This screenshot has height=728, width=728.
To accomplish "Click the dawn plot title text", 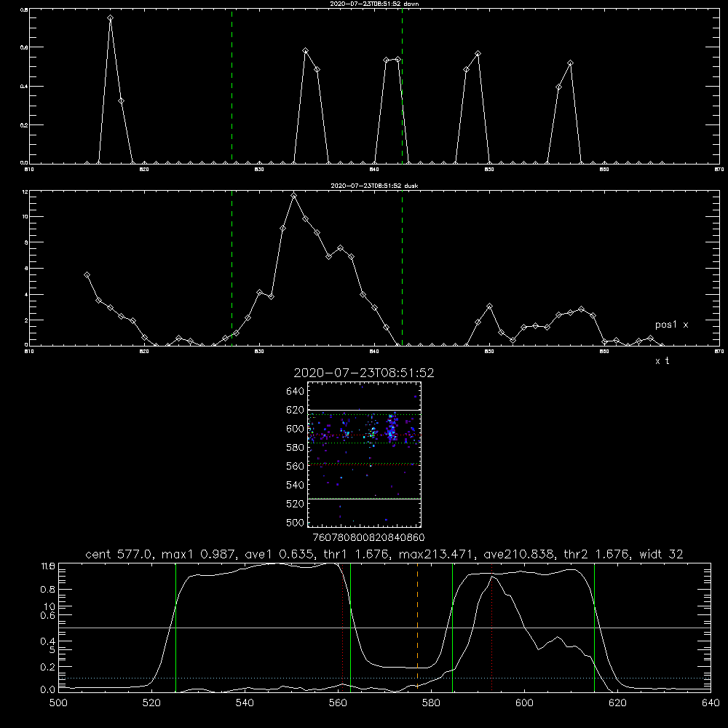I will point(374,4).
